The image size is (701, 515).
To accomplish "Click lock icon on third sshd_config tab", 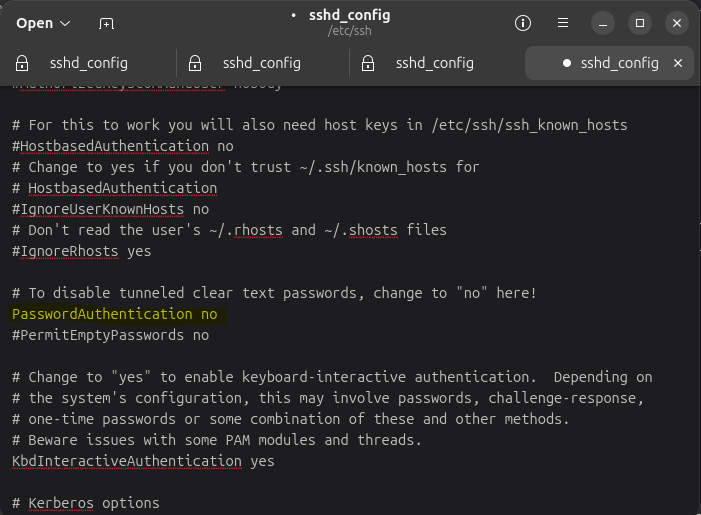I will (x=369, y=63).
